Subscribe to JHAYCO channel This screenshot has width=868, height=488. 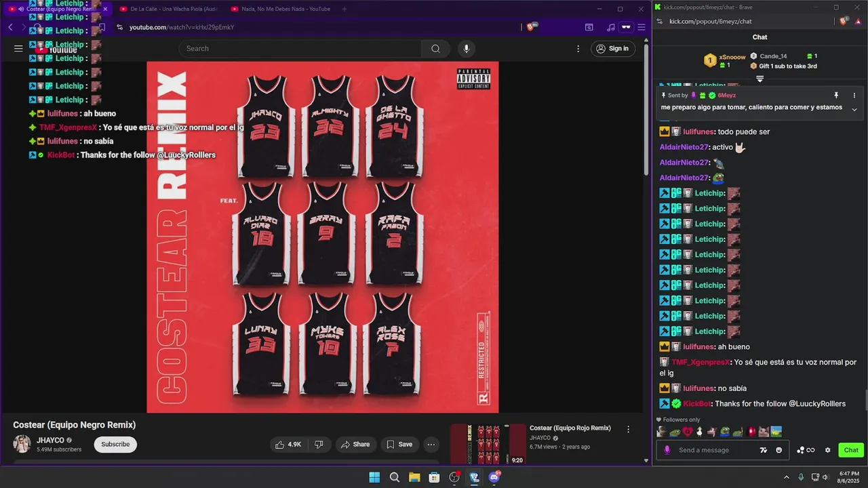(115, 445)
